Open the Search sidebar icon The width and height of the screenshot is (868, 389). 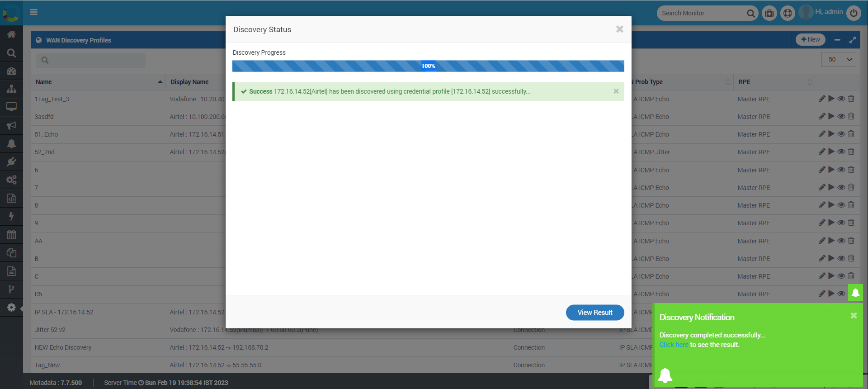point(11,53)
